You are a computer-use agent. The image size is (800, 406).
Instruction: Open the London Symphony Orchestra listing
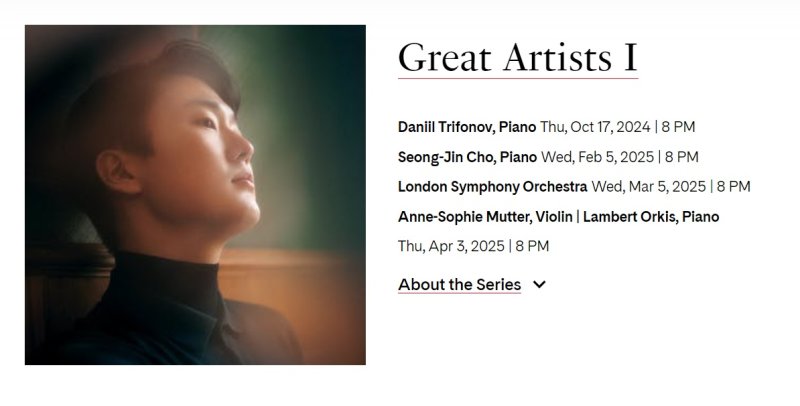point(492,186)
